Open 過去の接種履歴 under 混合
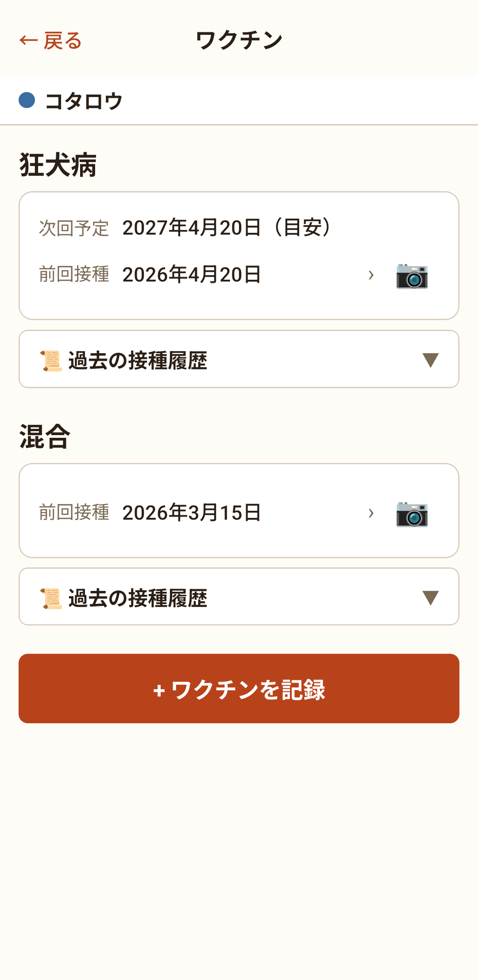The height and width of the screenshot is (980, 478). (239, 596)
